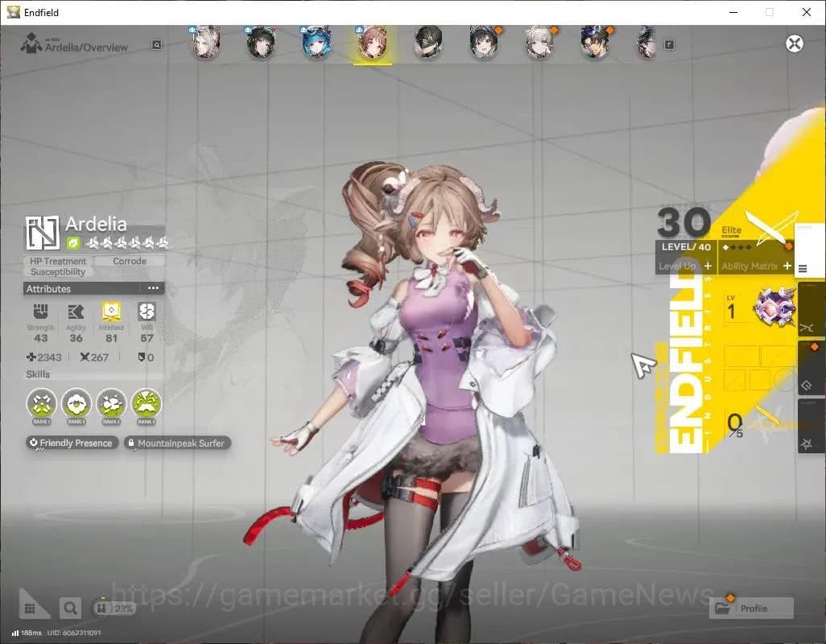
Task: Click the six-star rarity row
Action: point(127,243)
